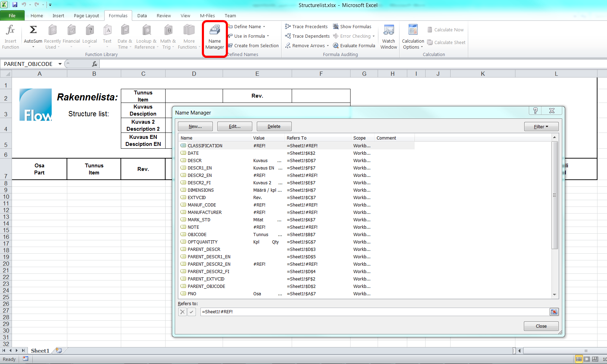Expand the AutoSum dropdown
607x364 pixels.
[33, 47]
